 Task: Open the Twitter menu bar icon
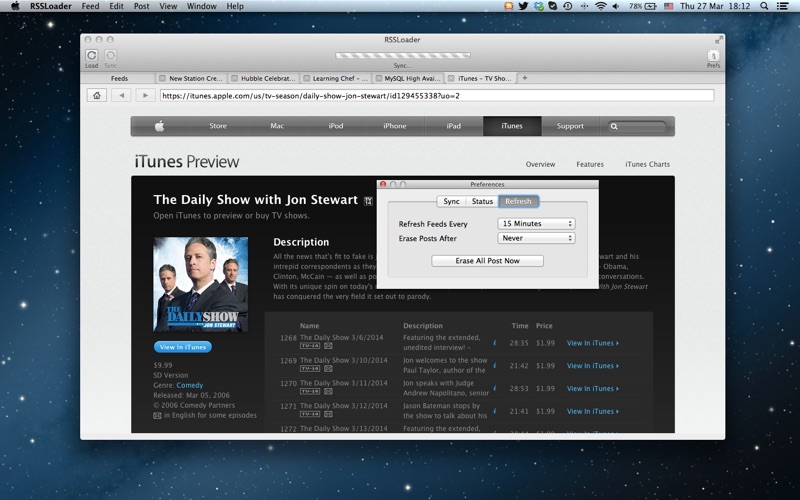523,6
